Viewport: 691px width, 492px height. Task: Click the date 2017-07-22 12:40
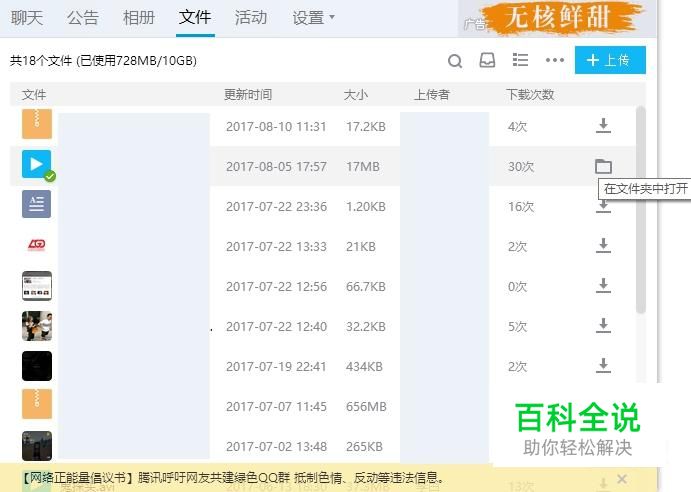click(x=276, y=327)
